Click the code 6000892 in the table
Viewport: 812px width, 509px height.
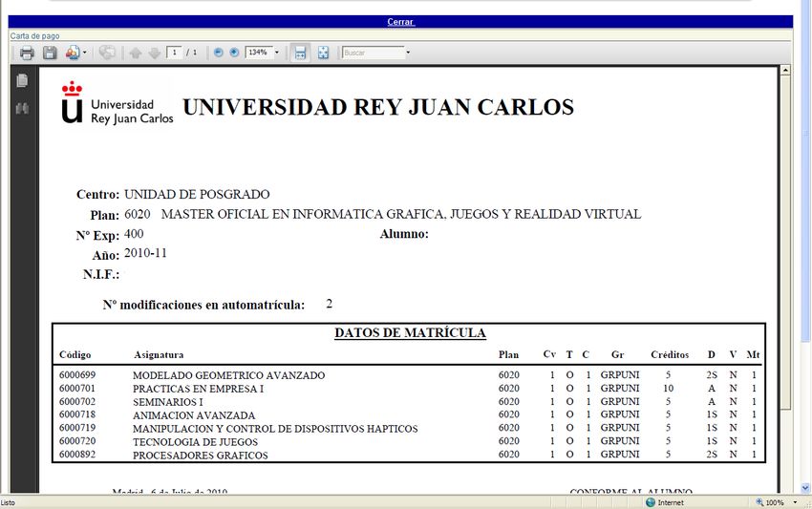pos(77,455)
